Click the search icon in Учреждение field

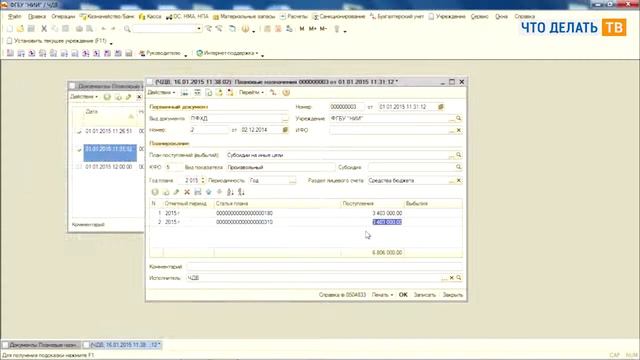[x=459, y=118]
